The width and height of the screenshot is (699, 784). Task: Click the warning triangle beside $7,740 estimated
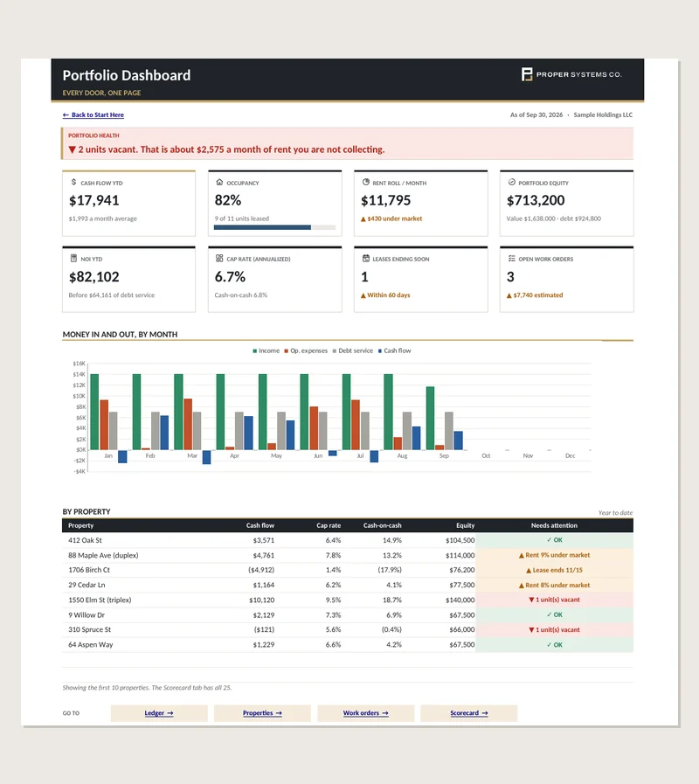click(x=509, y=295)
